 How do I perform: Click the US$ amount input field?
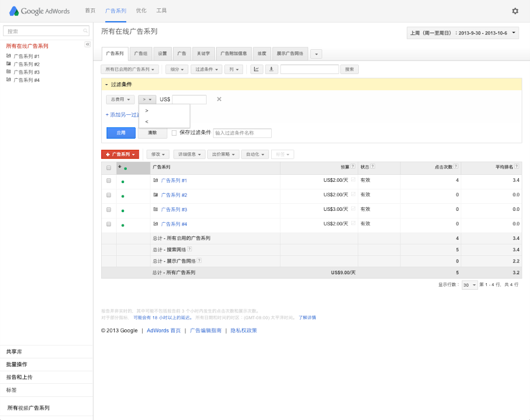click(x=189, y=100)
